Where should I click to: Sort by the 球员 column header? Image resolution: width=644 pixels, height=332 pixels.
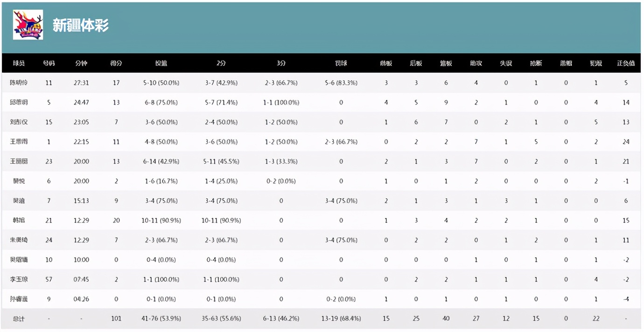[19, 63]
